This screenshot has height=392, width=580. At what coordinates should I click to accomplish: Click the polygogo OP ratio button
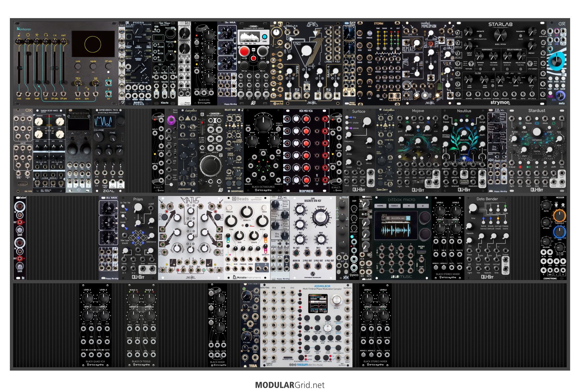(x=108, y=66)
